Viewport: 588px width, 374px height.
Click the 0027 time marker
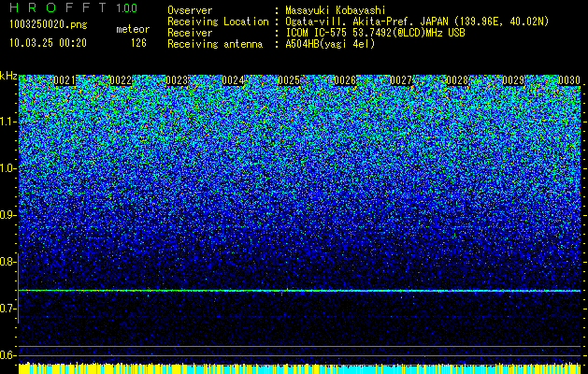(401, 80)
